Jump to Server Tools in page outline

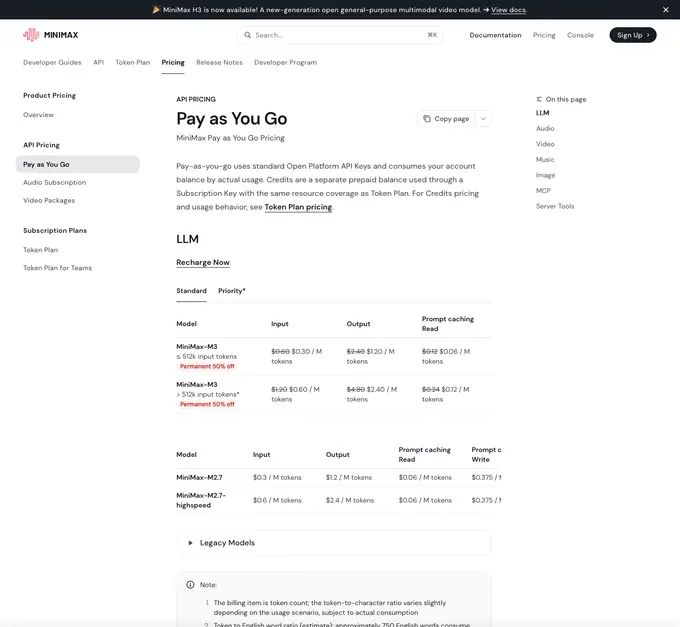point(555,206)
